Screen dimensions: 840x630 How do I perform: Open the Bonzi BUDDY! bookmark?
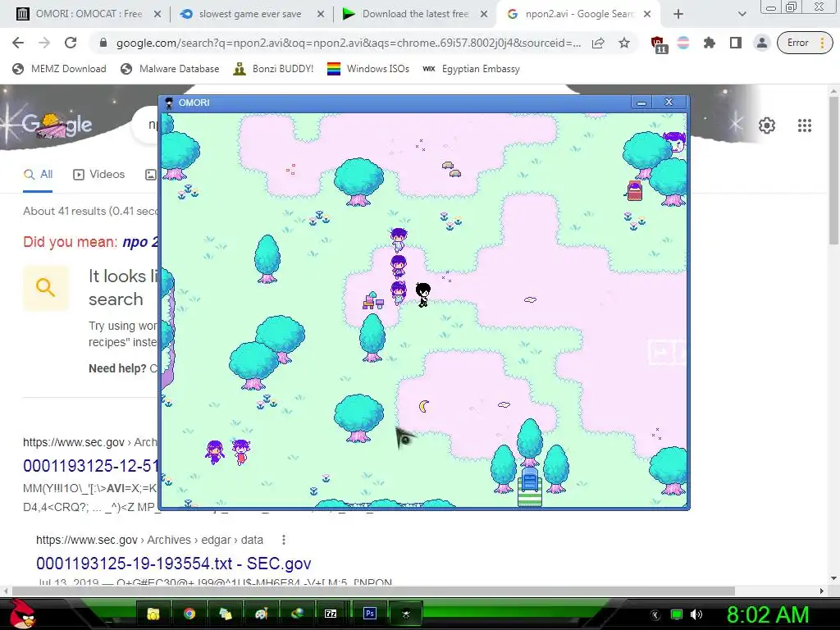[x=273, y=69]
